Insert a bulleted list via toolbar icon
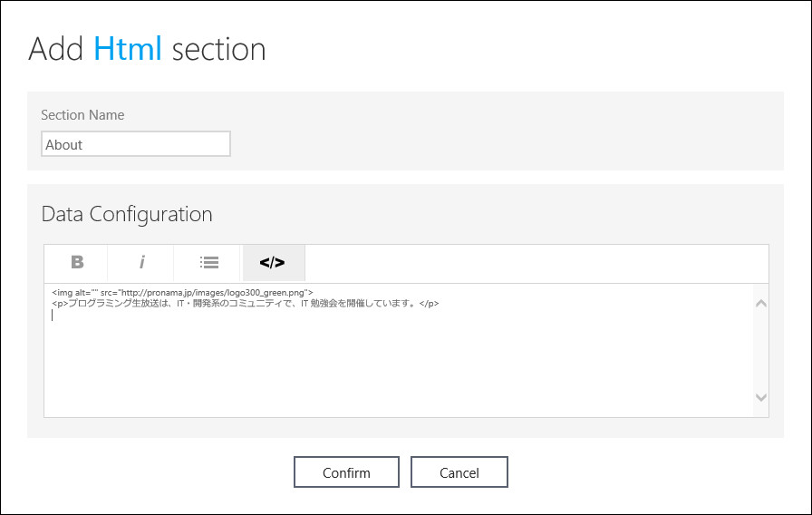Screen dimensions: 812x515 [209, 263]
